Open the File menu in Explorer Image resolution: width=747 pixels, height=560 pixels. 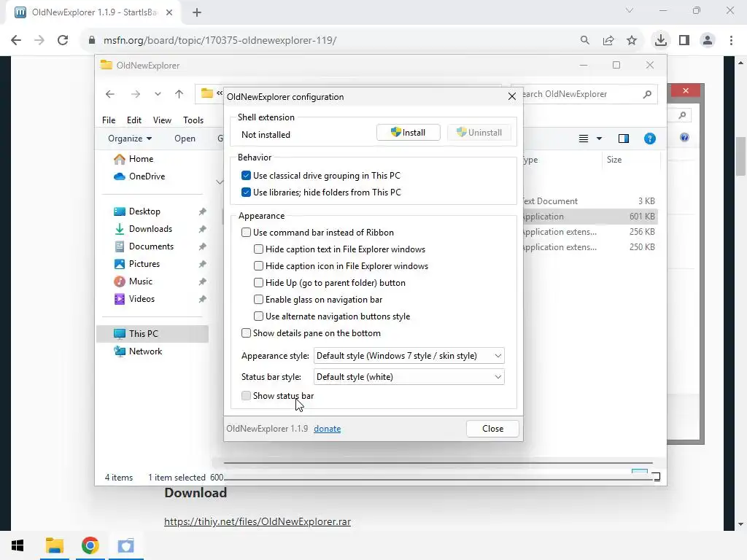coord(109,120)
